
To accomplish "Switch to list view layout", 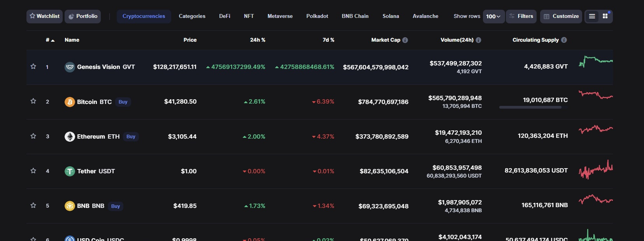I will pyautogui.click(x=592, y=16).
